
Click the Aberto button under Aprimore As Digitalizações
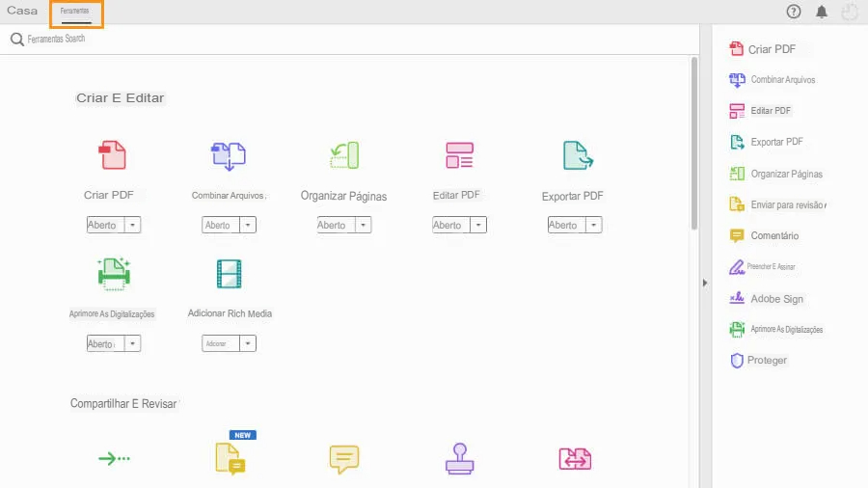(105, 343)
